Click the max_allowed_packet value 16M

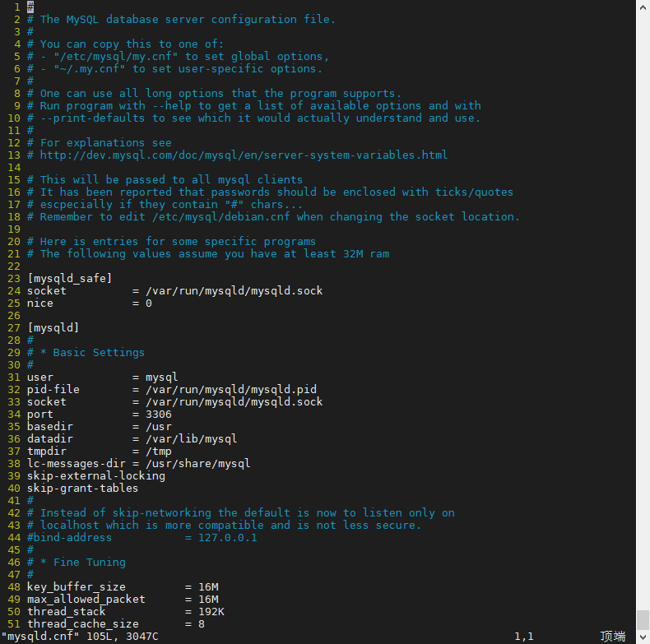point(208,600)
